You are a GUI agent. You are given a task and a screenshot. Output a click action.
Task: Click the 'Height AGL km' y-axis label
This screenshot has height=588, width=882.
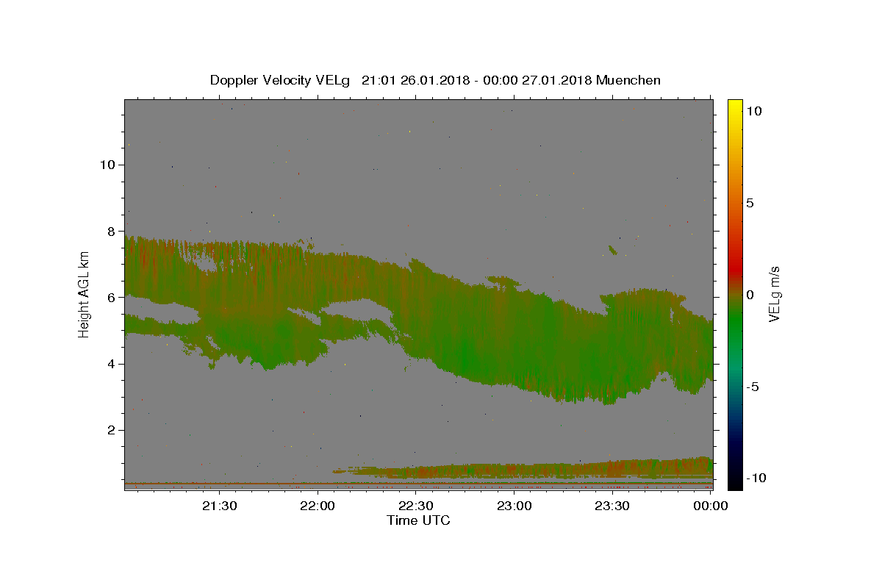85,295
